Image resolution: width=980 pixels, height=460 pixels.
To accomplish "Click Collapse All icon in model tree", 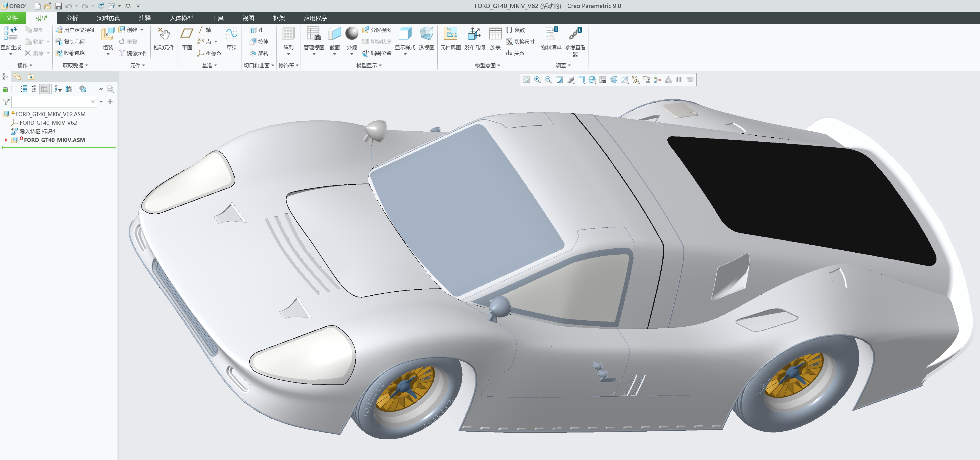I will coord(34,89).
